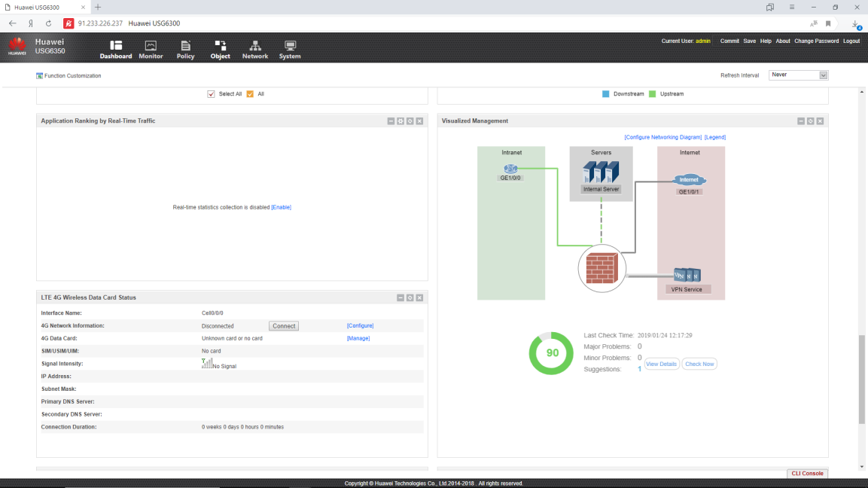Select the Internal Server icon
Viewport: 868px width, 488px height.
(x=601, y=172)
